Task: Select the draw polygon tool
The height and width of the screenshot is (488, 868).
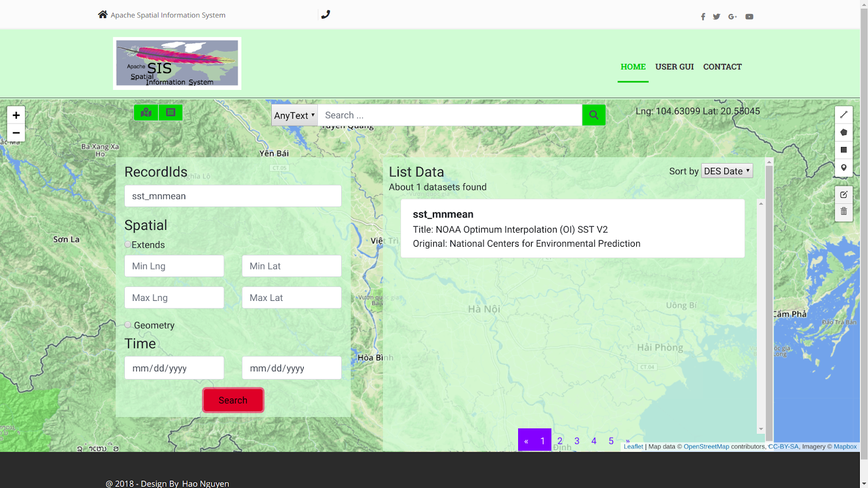Action: [x=844, y=132]
